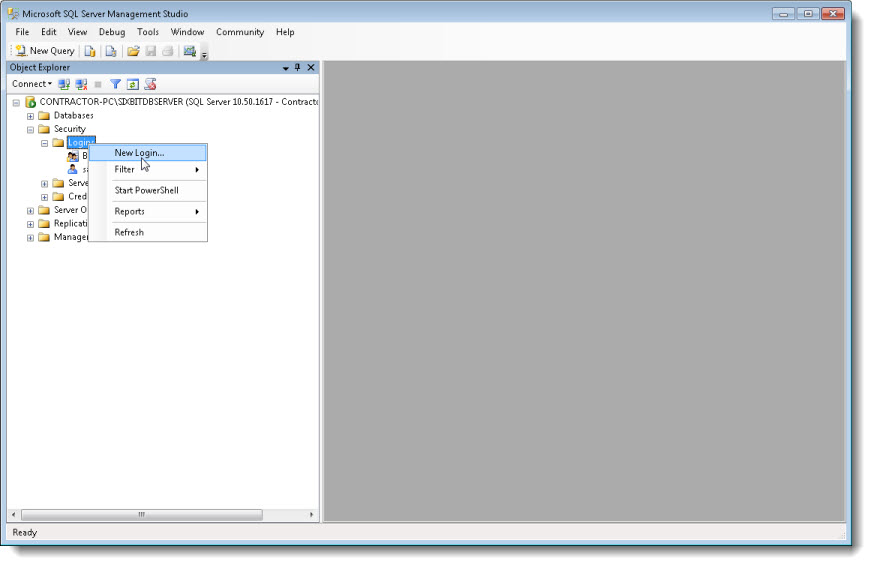Screen dimensions: 873x567
Task: Choose Start PowerShell from context menu
Action: 148,190
